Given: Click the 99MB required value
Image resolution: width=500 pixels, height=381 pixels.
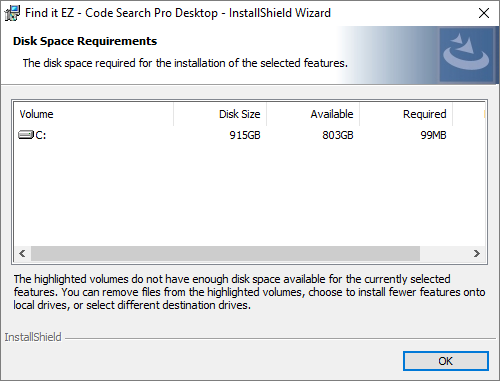Looking at the screenshot, I should (433, 135).
